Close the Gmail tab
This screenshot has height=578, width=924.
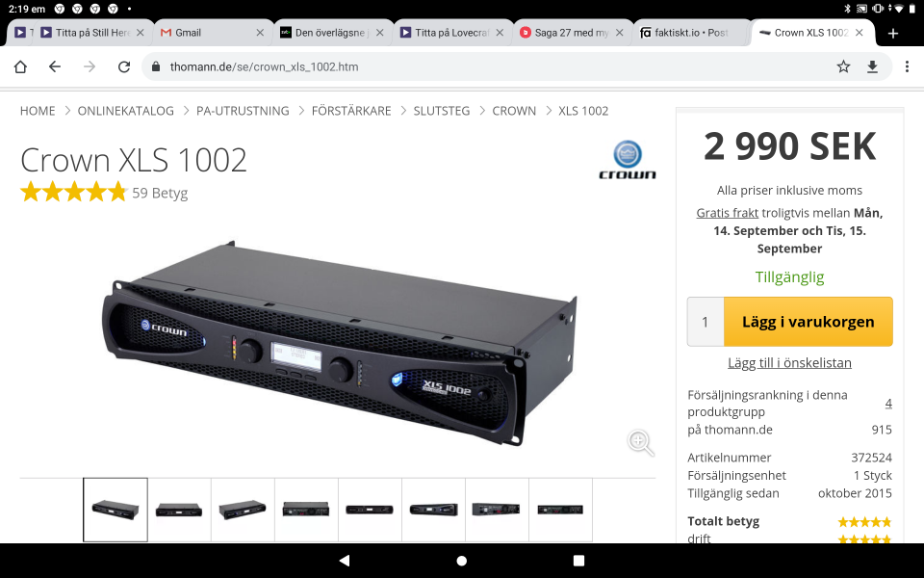(x=260, y=33)
